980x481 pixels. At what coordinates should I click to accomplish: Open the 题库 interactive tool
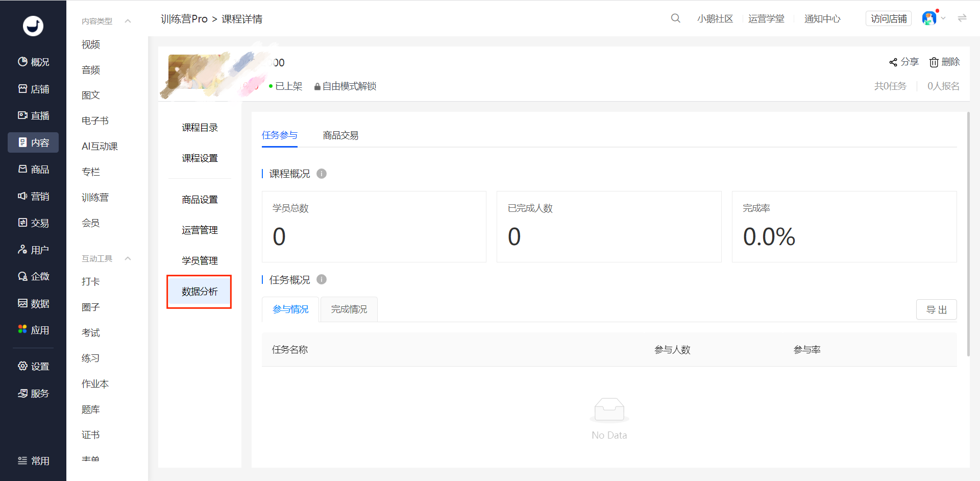(x=91, y=409)
